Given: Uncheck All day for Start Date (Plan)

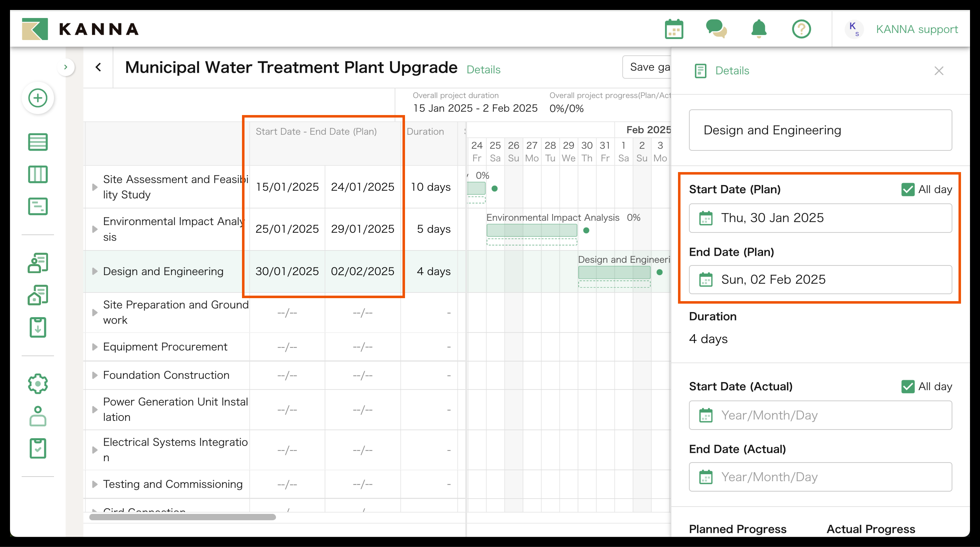Looking at the screenshot, I should [908, 189].
